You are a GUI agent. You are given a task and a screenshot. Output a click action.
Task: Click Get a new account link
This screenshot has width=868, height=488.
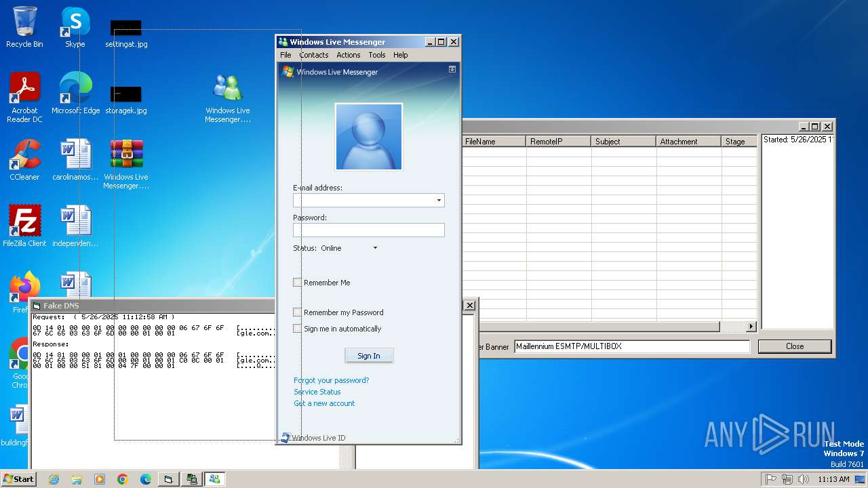click(x=324, y=403)
